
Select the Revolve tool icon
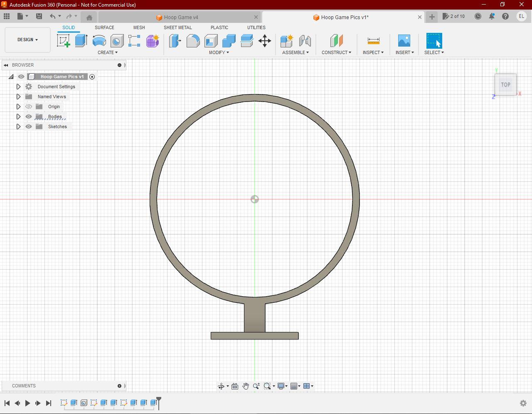99,41
